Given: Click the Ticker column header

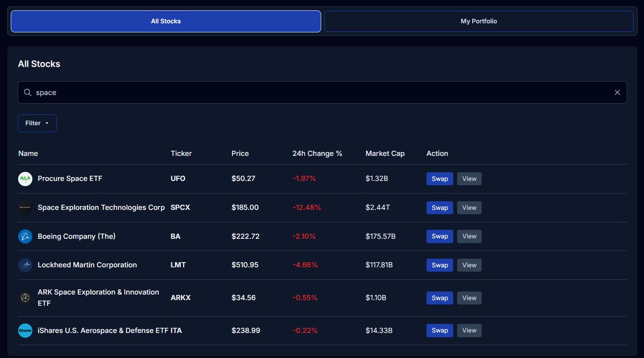Looking at the screenshot, I should coord(181,154).
